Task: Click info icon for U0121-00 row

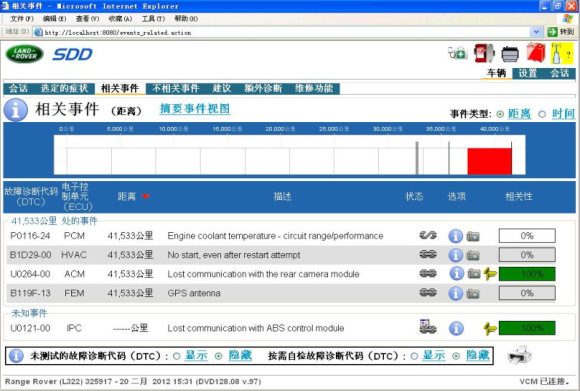Action: coord(456,328)
